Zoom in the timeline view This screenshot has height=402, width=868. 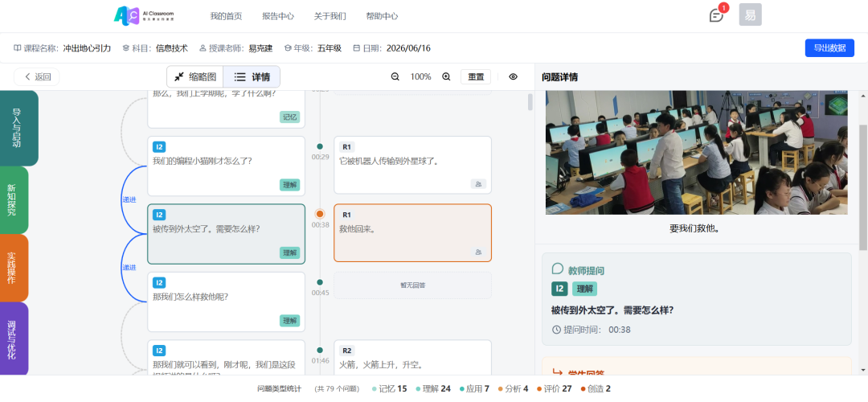coord(446,77)
